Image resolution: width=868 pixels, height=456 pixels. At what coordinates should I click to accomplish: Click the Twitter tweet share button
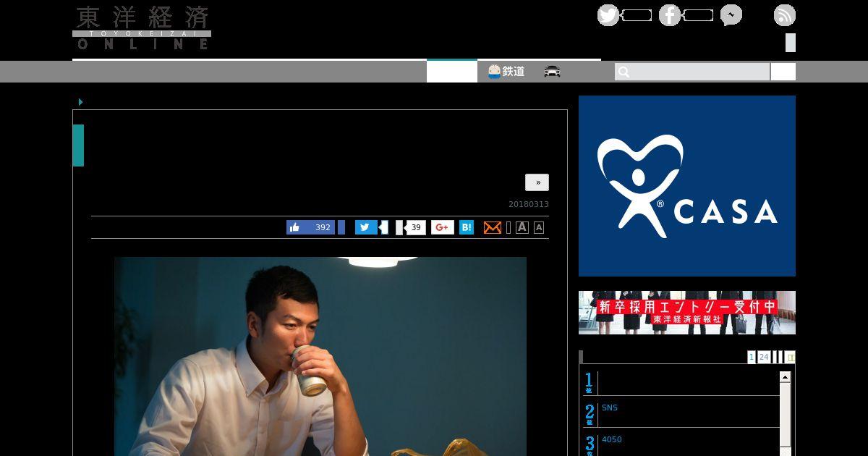tap(366, 227)
